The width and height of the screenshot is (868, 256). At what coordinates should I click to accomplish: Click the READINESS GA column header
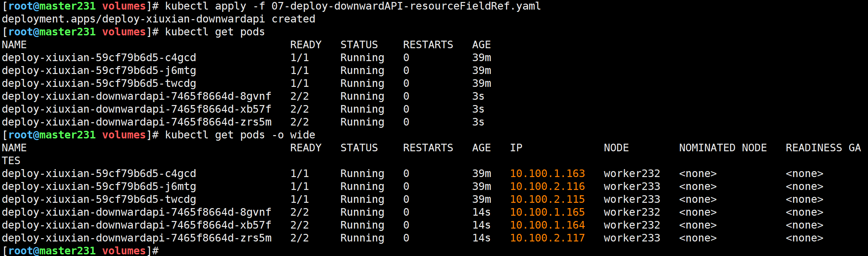click(x=823, y=148)
